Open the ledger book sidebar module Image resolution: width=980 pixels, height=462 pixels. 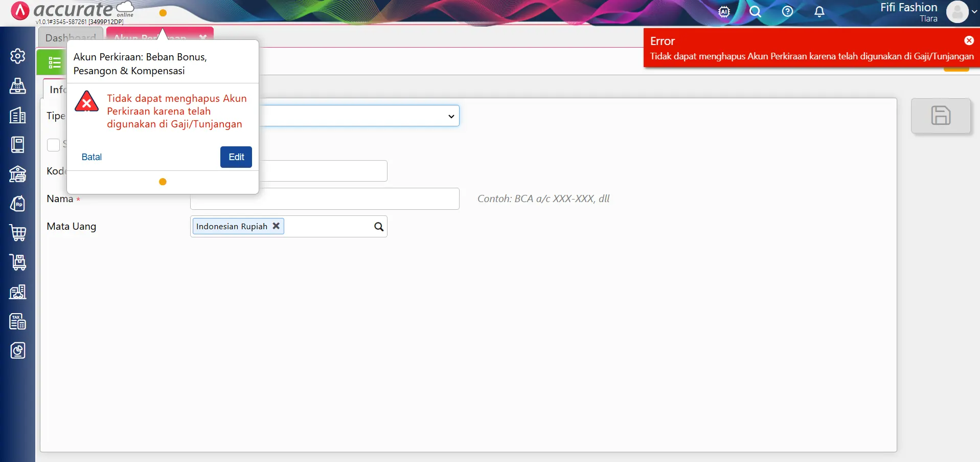(x=18, y=145)
